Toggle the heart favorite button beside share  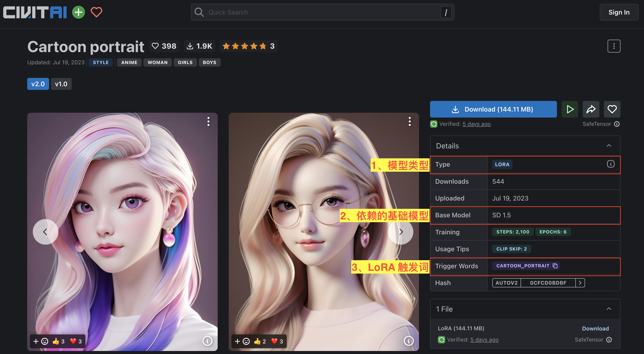(x=612, y=109)
